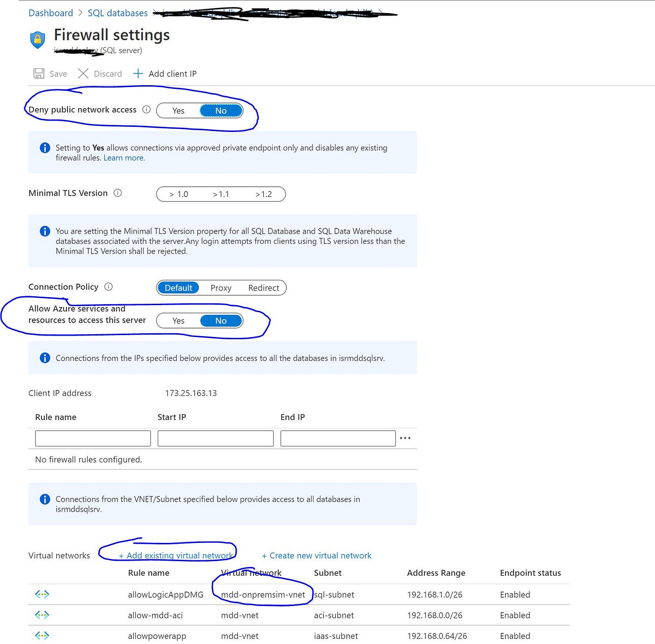Click Enabled status in allowLogicAppDMG row

[x=515, y=594]
